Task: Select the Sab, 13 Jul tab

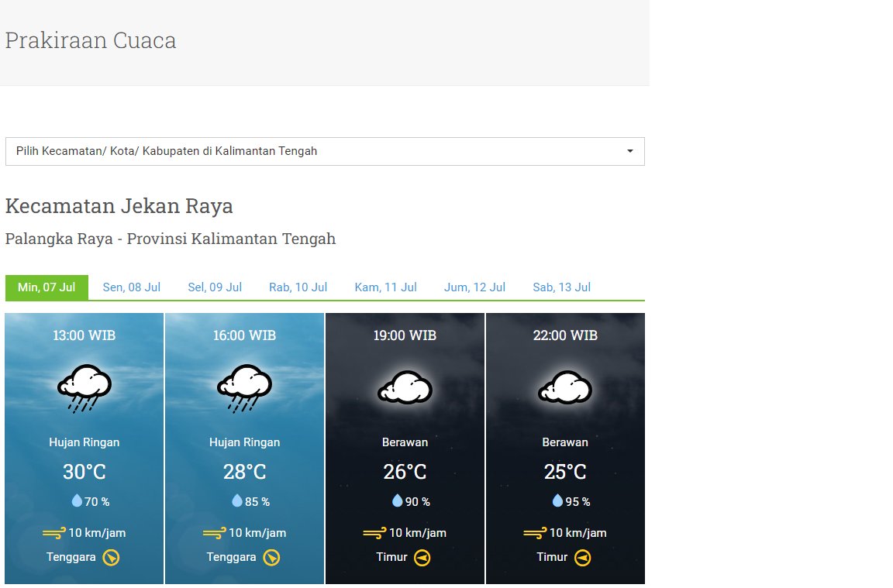Action: tap(561, 287)
